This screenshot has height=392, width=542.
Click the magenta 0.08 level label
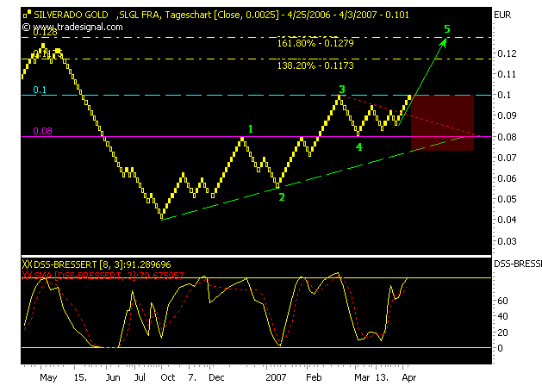(42, 131)
